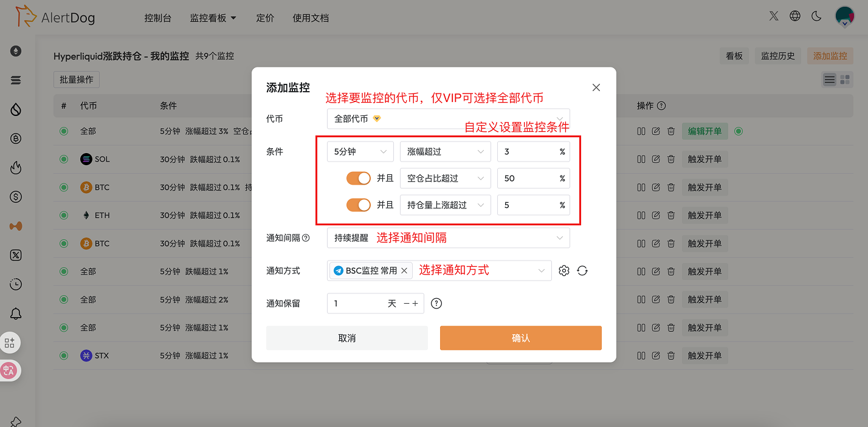Viewport: 868px width, 427px height.
Task: Delete the STX monitor row
Action: (x=671, y=355)
